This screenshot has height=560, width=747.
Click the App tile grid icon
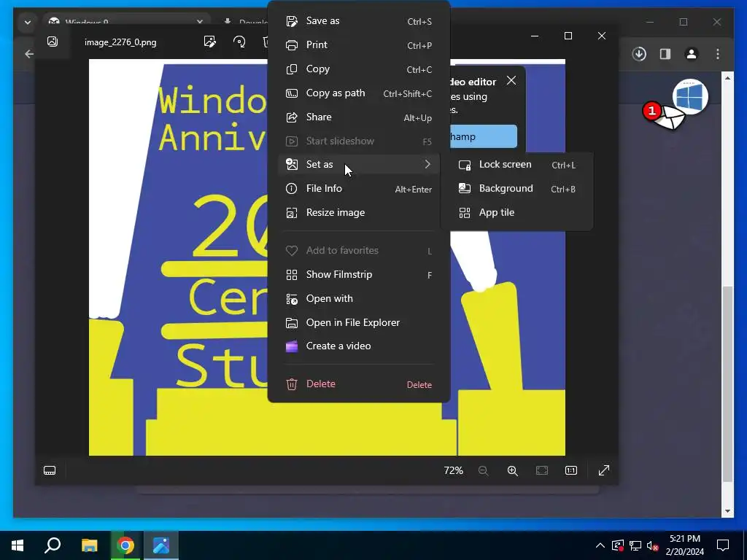(x=465, y=213)
